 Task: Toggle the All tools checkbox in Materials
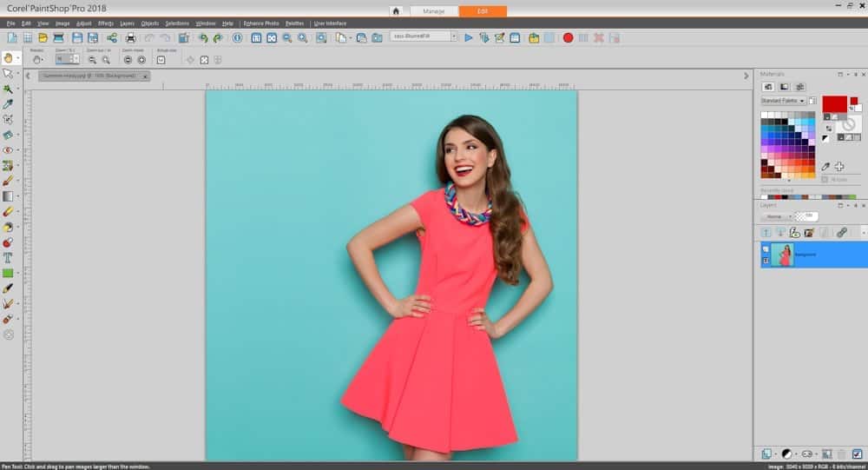824,179
